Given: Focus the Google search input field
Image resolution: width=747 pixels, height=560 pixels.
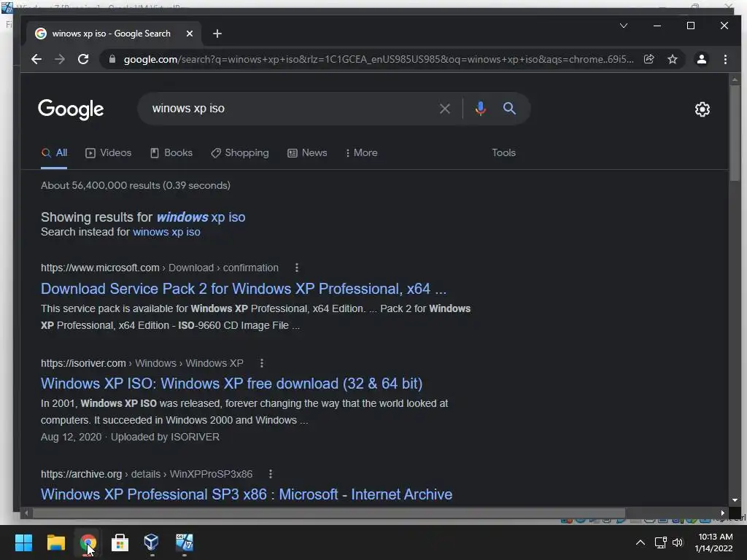Looking at the screenshot, I should click(290, 109).
